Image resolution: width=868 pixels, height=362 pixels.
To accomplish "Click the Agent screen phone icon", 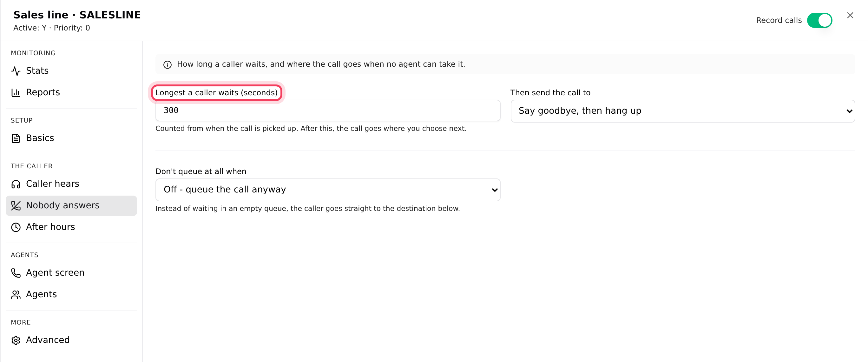I will click(16, 273).
